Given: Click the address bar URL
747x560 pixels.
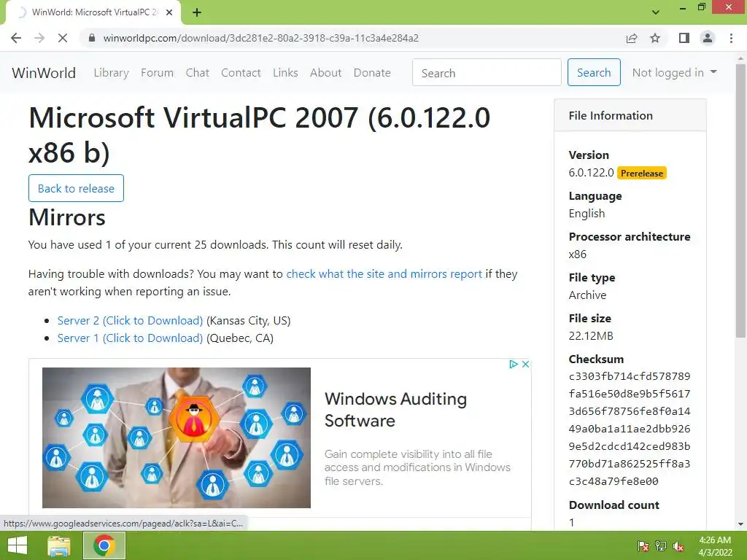Looking at the screenshot, I should 261,38.
